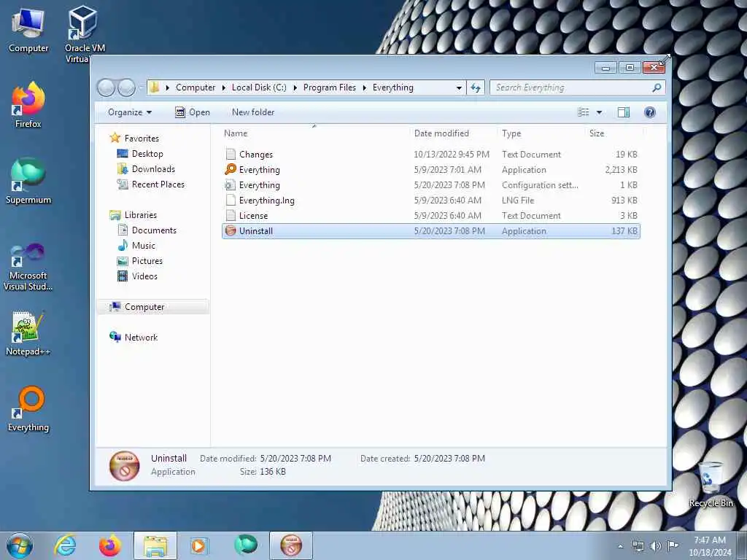Click the Uninstall program taskbar button
Image resolution: width=747 pixels, height=560 pixels.
(291, 545)
